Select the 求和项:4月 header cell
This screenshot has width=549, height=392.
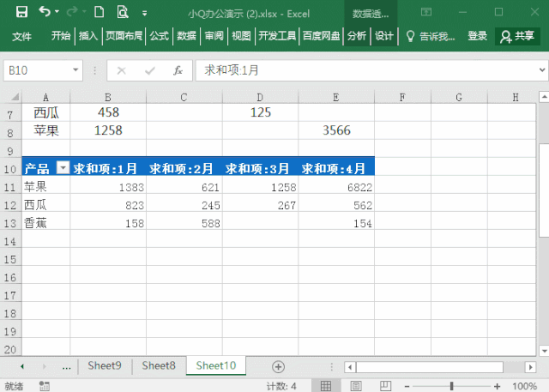click(336, 166)
